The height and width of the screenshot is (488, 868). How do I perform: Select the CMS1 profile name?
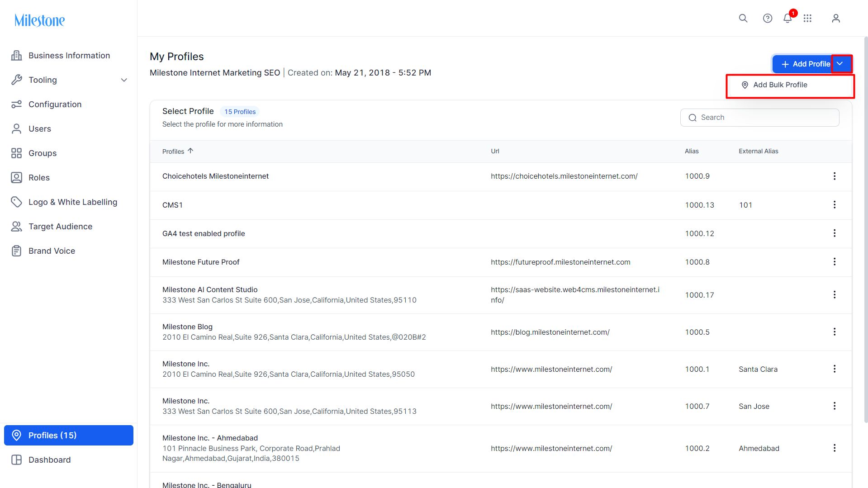[x=172, y=205]
